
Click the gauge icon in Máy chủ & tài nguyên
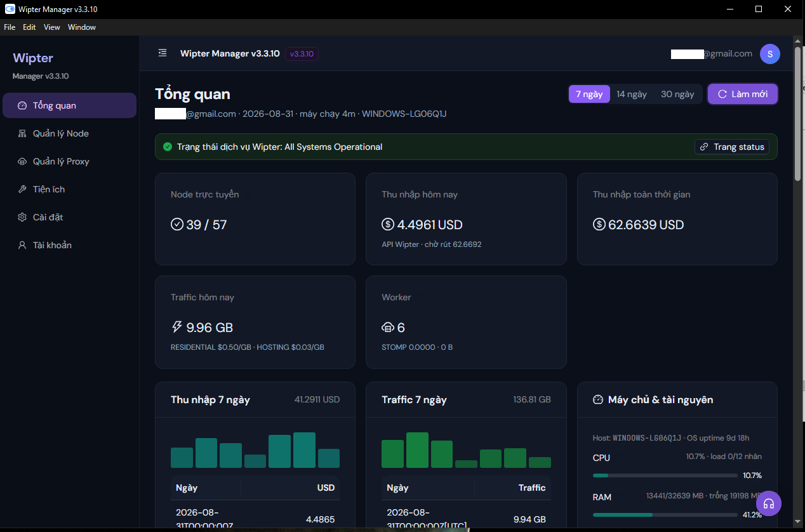coord(597,400)
